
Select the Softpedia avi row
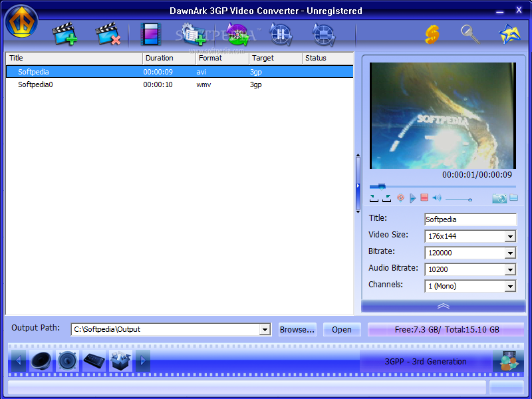pos(180,72)
